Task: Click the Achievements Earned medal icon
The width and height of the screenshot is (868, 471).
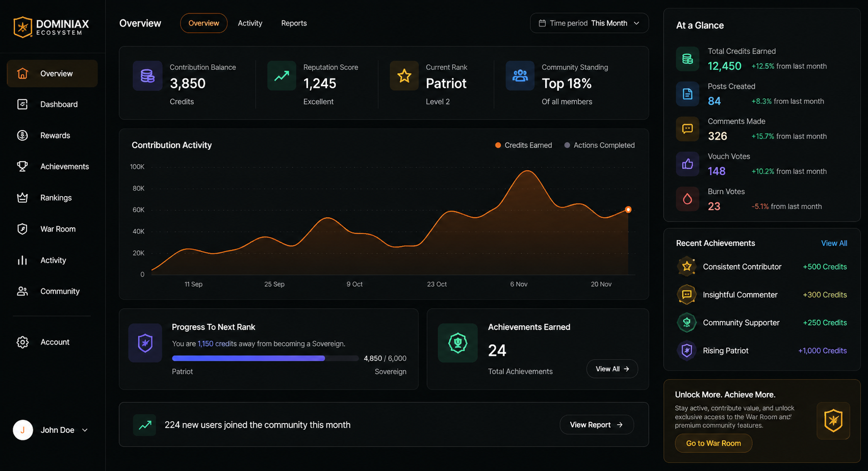Action: 458,343
